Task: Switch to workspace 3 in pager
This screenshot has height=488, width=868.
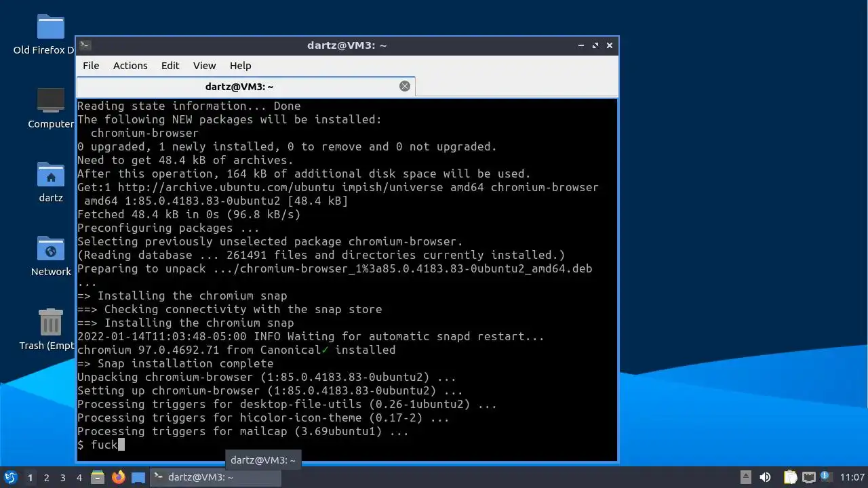Action: tap(62, 478)
